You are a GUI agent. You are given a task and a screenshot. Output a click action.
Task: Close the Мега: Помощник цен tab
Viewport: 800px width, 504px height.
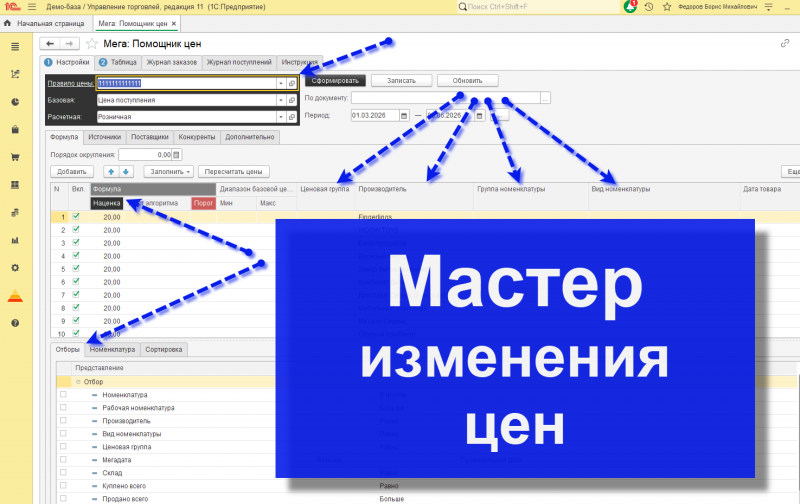[x=174, y=23]
